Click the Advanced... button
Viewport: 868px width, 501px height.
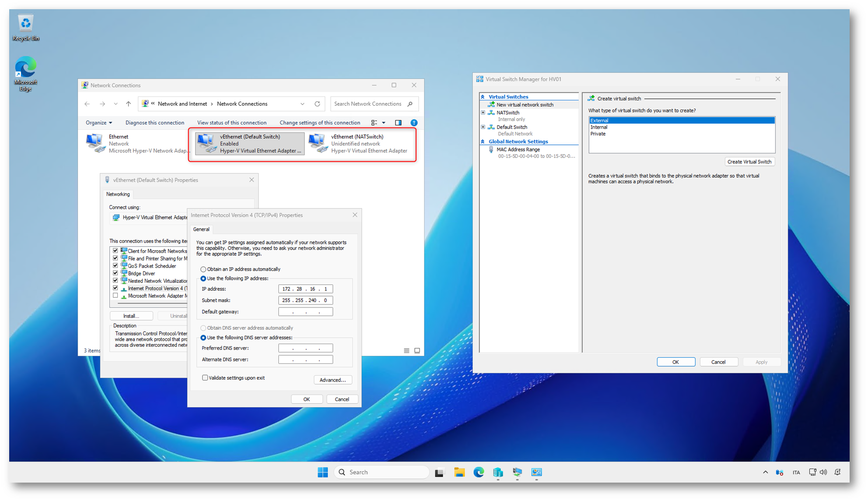point(332,380)
